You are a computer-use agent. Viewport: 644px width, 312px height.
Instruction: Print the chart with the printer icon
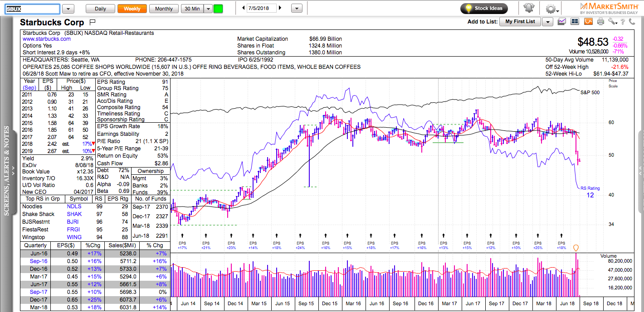[x=601, y=21]
